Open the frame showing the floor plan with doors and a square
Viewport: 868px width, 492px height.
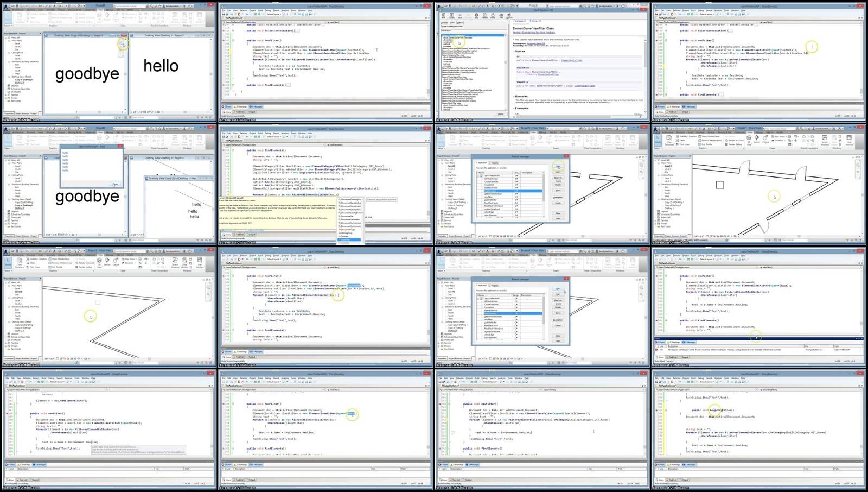759,184
